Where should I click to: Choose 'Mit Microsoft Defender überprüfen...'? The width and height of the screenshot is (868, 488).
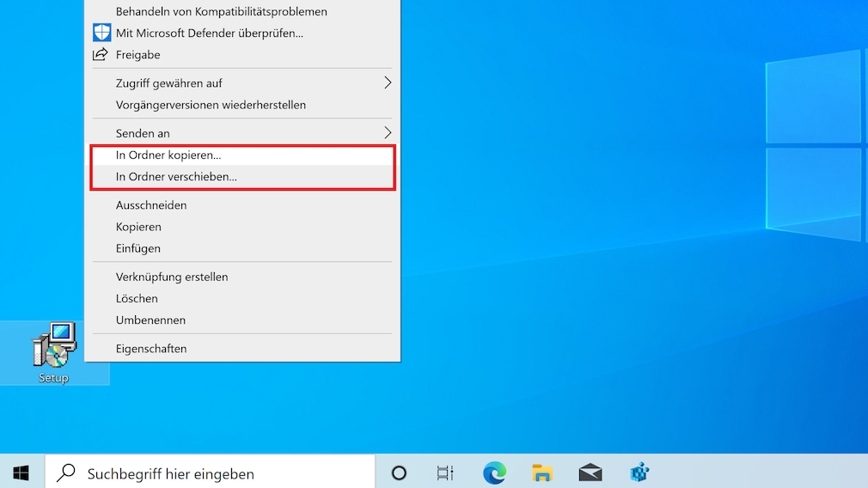tap(209, 34)
